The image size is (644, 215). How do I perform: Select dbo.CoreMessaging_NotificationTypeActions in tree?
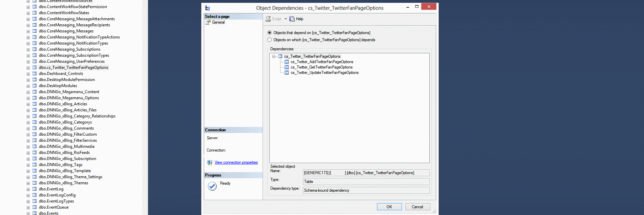click(79, 37)
